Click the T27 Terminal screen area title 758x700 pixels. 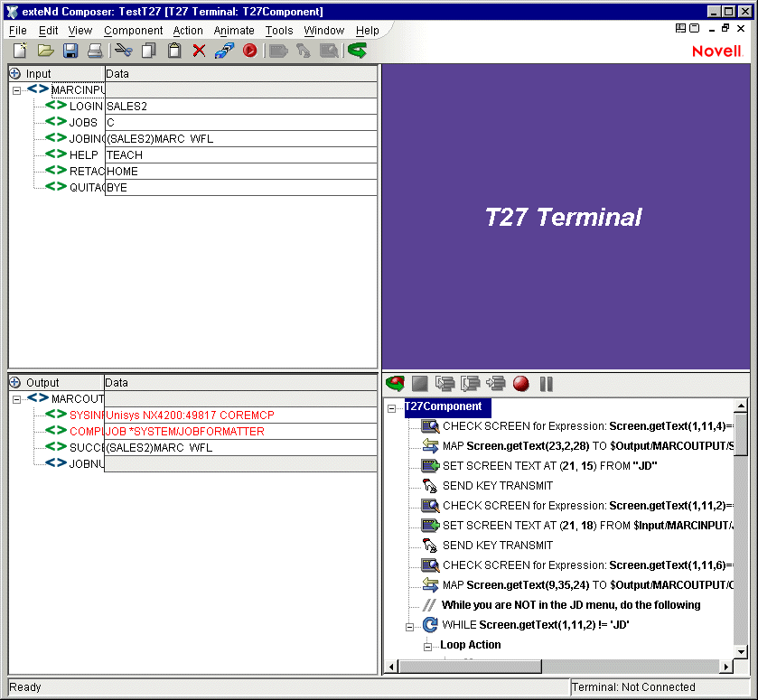[563, 217]
